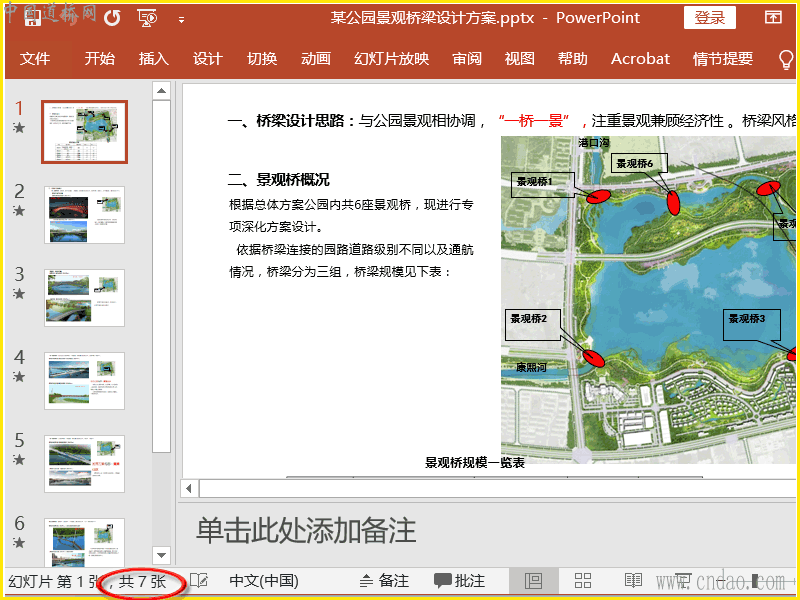This screenshot has height=600, width=800.
Task: Click the spell check book icon
Action: pyautogui.click(x=199, y=581)
